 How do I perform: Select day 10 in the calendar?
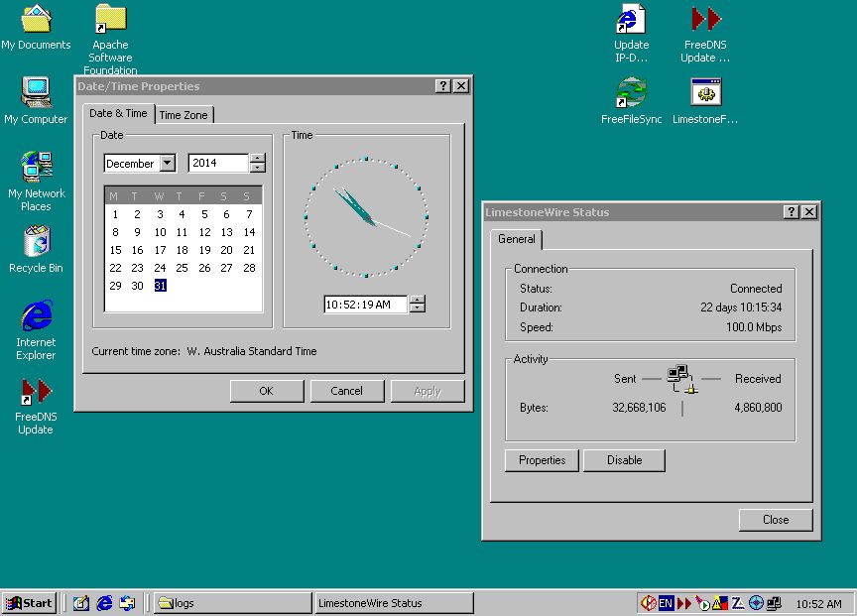160,232
